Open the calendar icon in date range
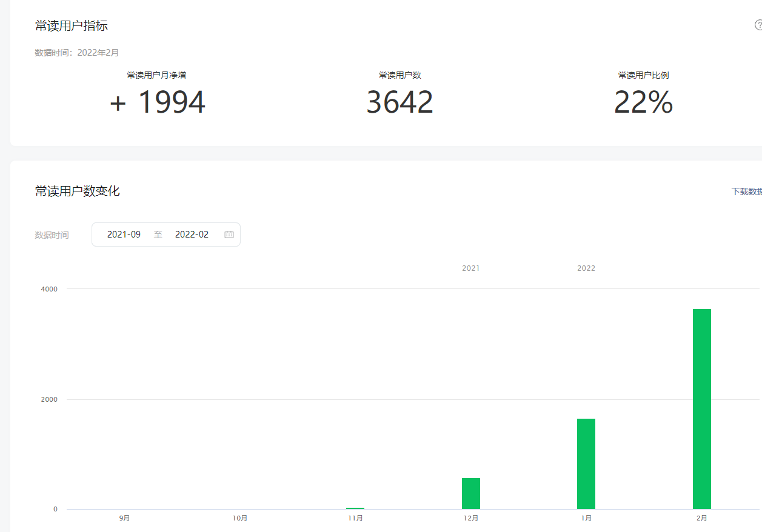 229,234
